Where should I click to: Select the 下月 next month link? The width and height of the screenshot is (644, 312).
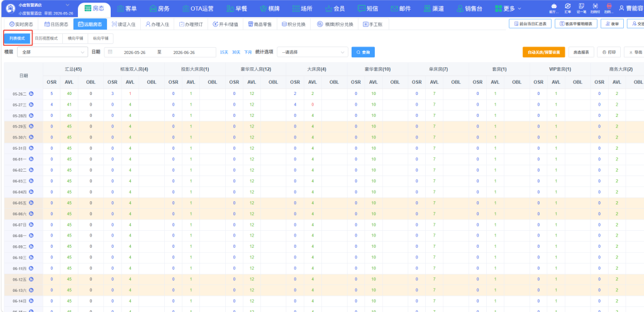(x=248, y=52)
